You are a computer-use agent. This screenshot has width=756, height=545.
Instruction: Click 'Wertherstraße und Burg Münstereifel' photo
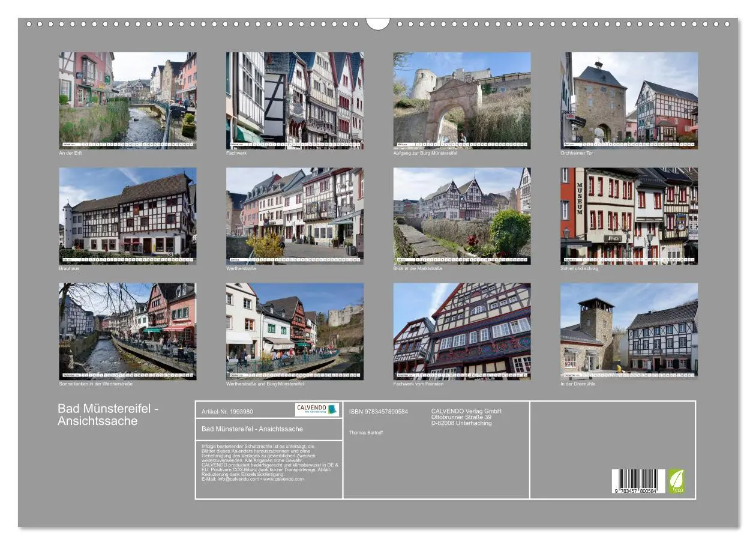tap(295, 331)
